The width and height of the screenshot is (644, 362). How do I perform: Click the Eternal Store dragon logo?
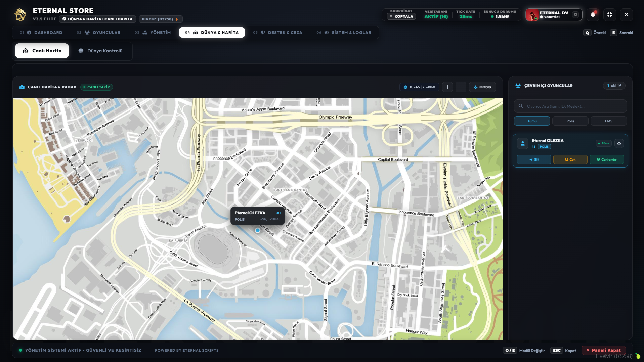click(x=20, y=15)
